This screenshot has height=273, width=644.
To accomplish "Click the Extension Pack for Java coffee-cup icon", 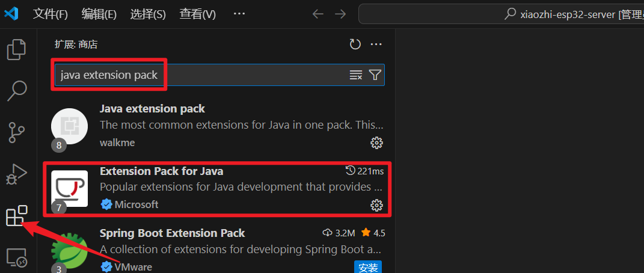I will 69,188.
